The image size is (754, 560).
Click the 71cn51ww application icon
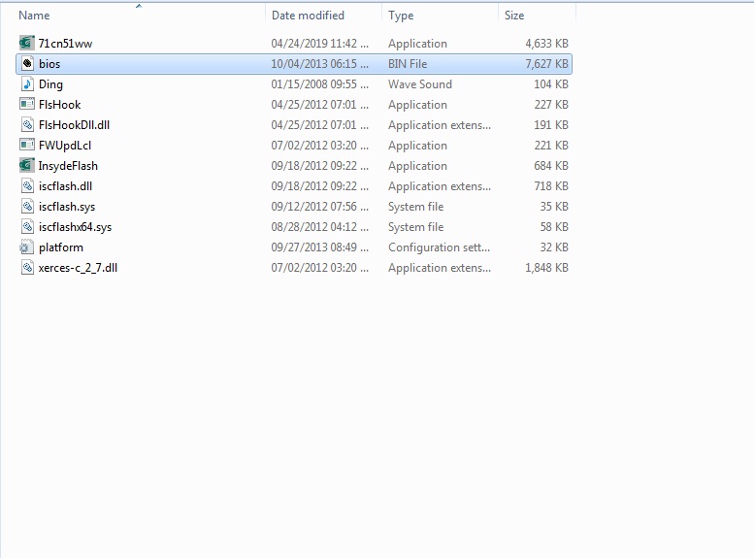(x=27, y=44)
